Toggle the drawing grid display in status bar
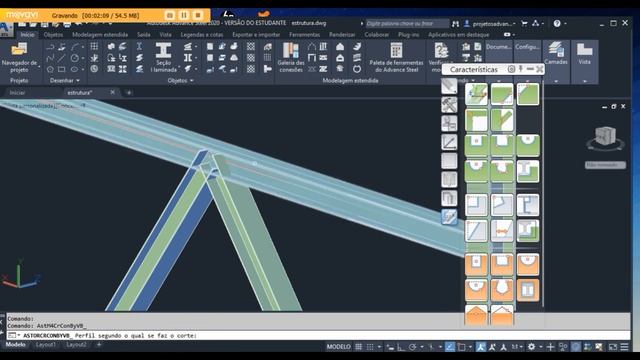The width and height of the screenshot is (640, 360). 358,347
